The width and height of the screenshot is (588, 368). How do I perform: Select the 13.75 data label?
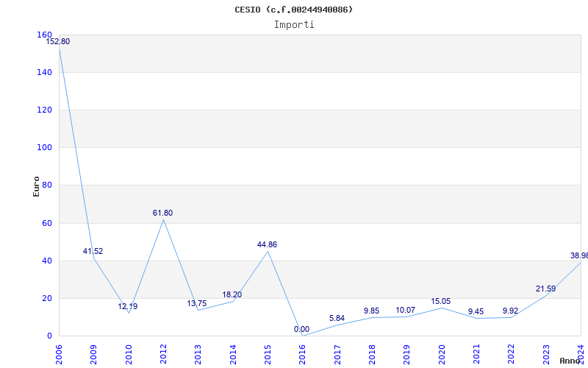click(x=197, y=303)
